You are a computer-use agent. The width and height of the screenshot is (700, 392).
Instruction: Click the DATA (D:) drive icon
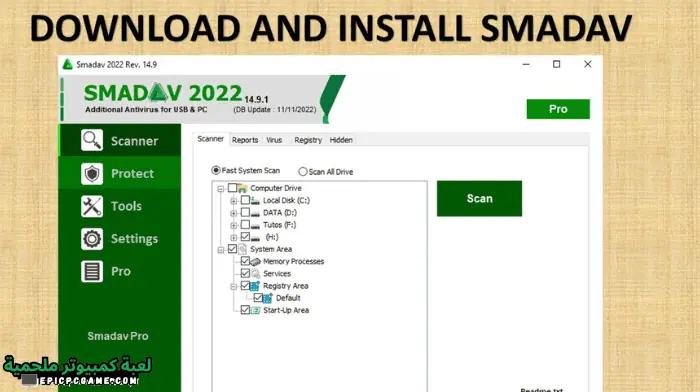[255, 213]
